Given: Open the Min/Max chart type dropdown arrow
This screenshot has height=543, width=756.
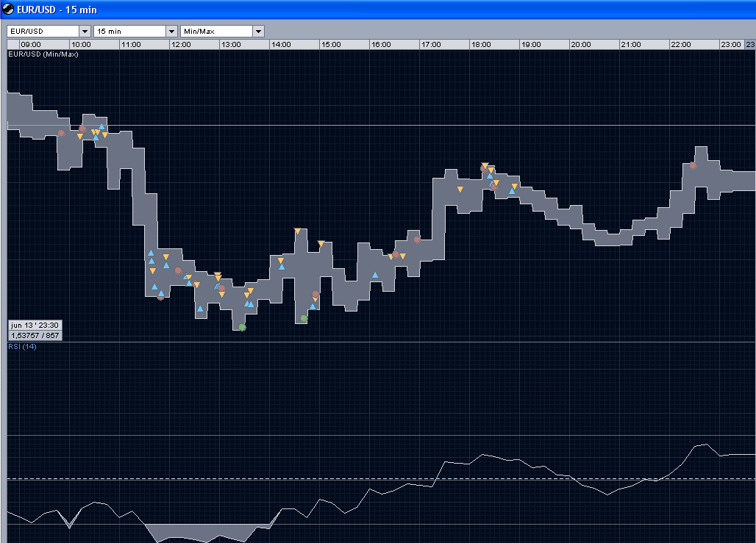Looking at the screenshot, I should 258,32.
